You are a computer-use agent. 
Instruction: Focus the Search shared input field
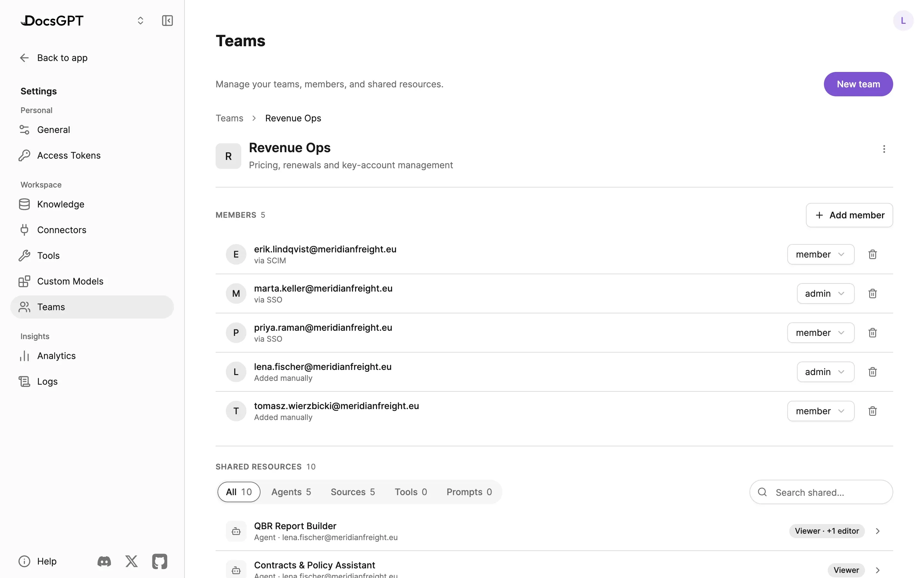[821, 492]
